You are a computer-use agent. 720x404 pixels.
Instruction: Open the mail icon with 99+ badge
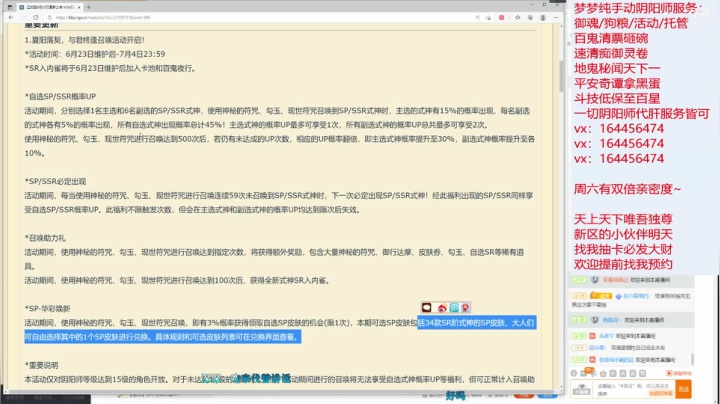(x=584, y=373)
